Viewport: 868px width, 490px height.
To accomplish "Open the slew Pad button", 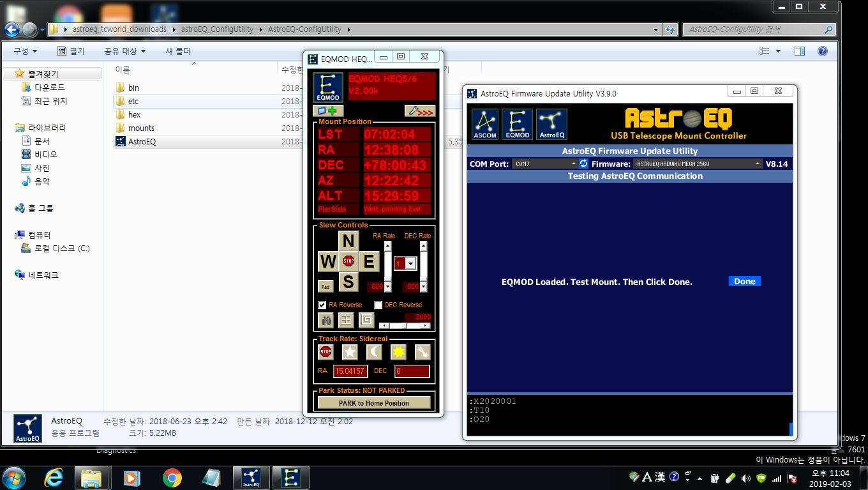I will [325, 286].
